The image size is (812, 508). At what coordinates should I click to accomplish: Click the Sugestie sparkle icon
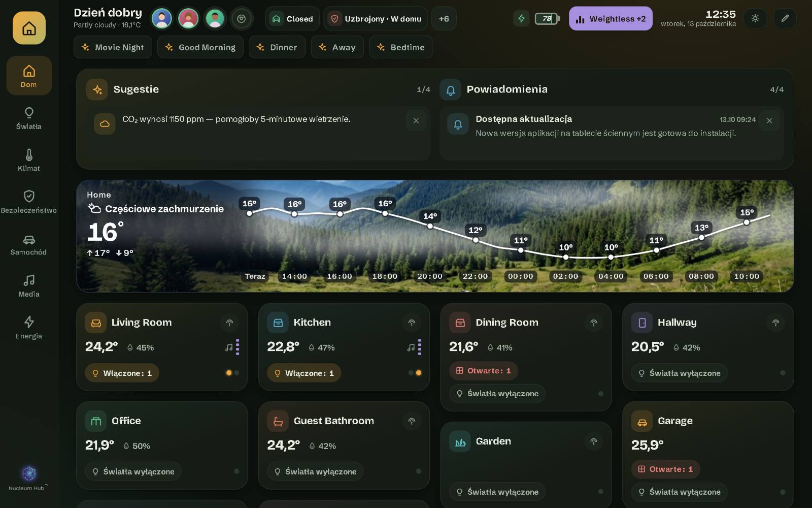point(97,90)
